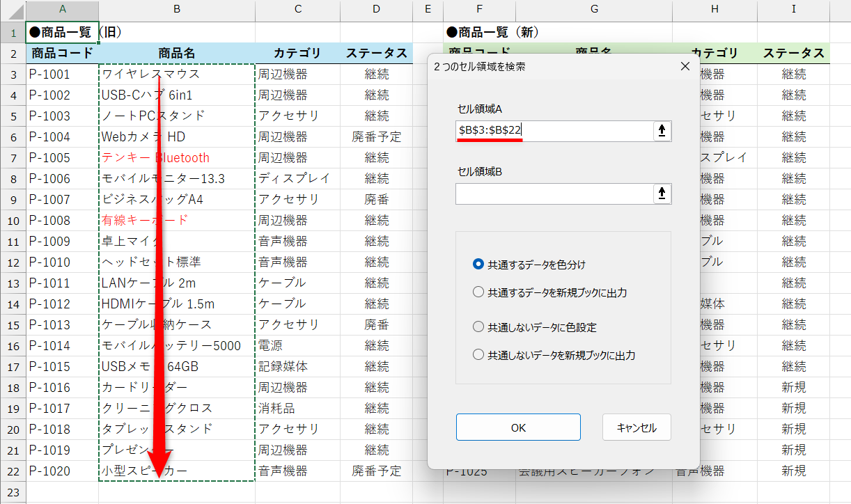This screenshot has height=504, width=851.
Task: Click the red テンキー Bluetooth cell
Action: pyautogui.click(x=177, y=157)
